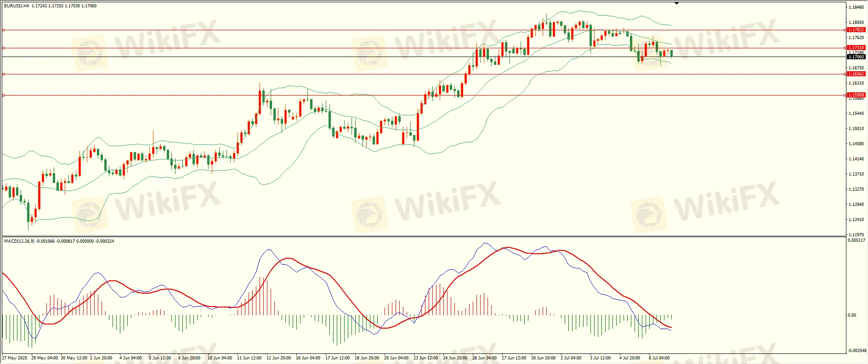Click the 16 Jun 04:00 time label
Image resolution: width=868 pixels, height=364 pixels.
(308, 358)
